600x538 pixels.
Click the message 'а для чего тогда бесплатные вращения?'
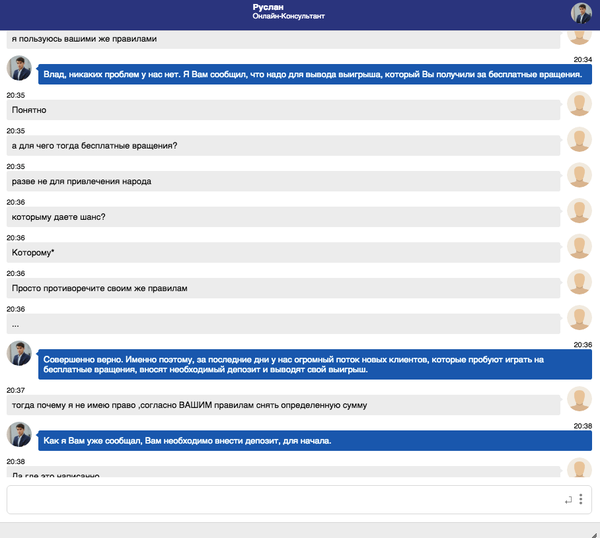(x=284, y=146)
